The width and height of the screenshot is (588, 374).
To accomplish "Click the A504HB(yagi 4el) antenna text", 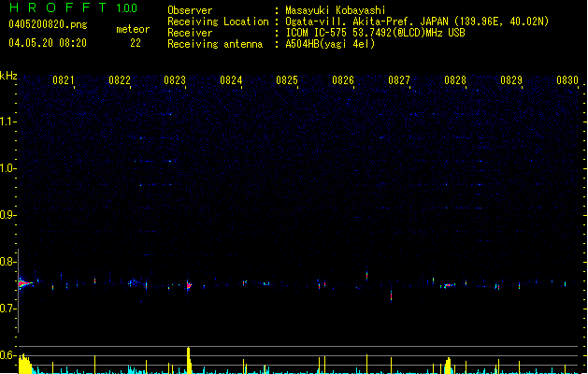I will (x=330, y=44).
